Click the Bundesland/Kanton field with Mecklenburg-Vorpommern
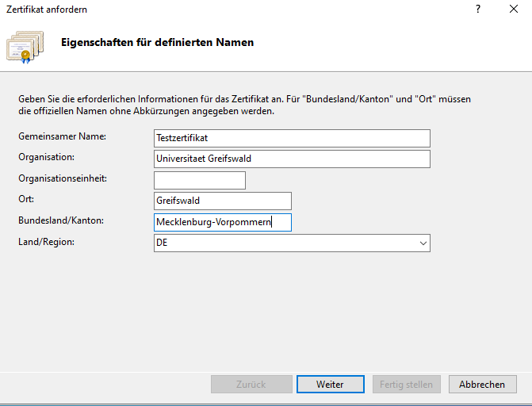Viewport: 532px width, 406px height. (x=222, y=222)
